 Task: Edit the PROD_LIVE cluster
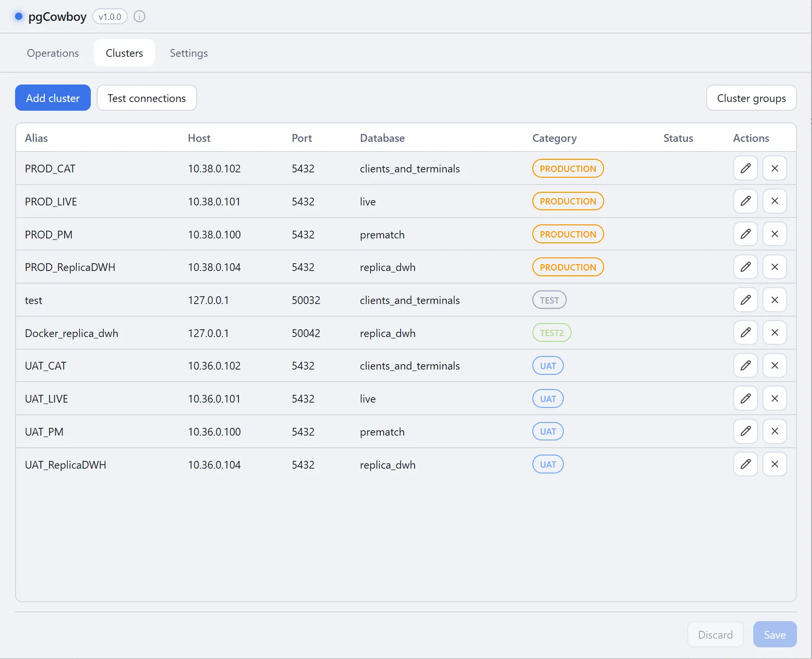click(x=745, y=201)
